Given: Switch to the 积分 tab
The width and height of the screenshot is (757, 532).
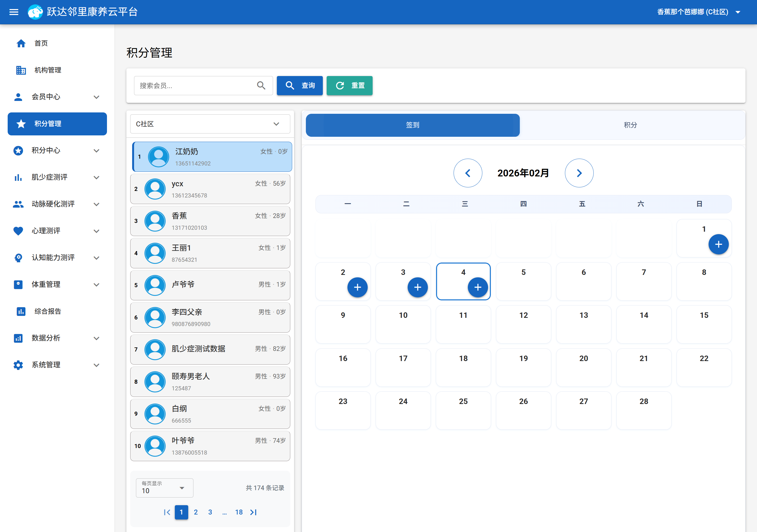Looking at the screenshot, I should pyautogui.click(x=630, y=125).
